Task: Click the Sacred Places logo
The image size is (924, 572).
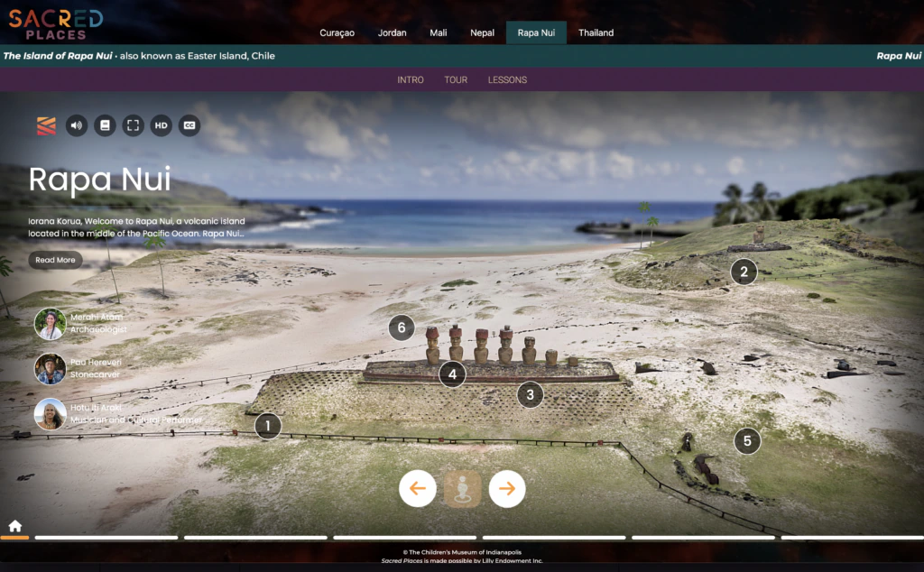Action: pos(55,24)
